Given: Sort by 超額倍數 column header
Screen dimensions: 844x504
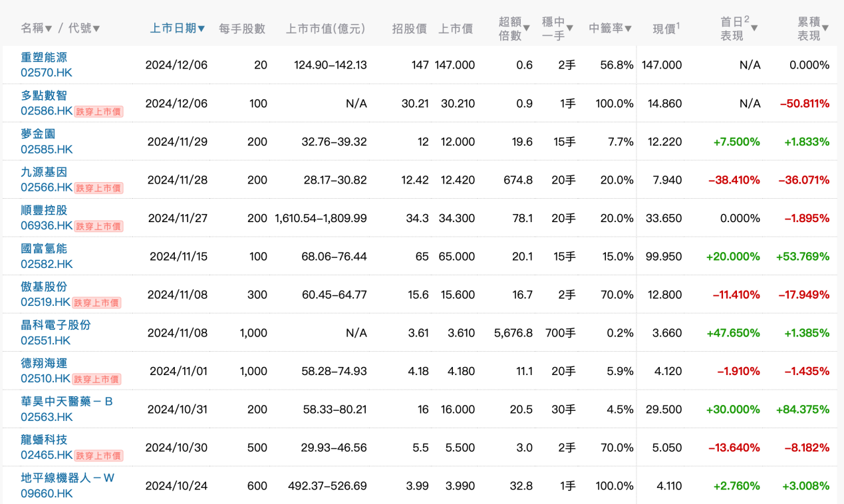Looking at the screenshot, I should [514, 29].
